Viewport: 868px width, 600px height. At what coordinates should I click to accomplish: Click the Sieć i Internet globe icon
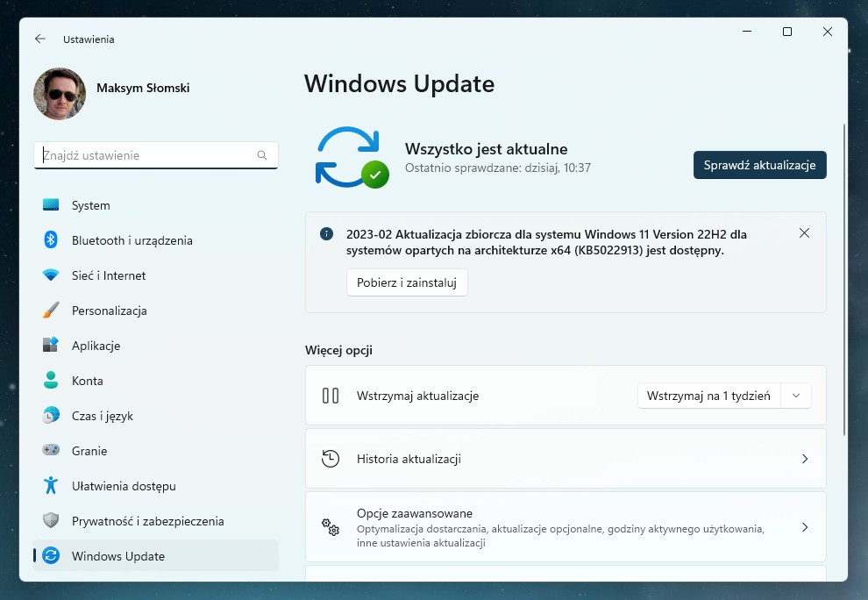coord(53,275)
